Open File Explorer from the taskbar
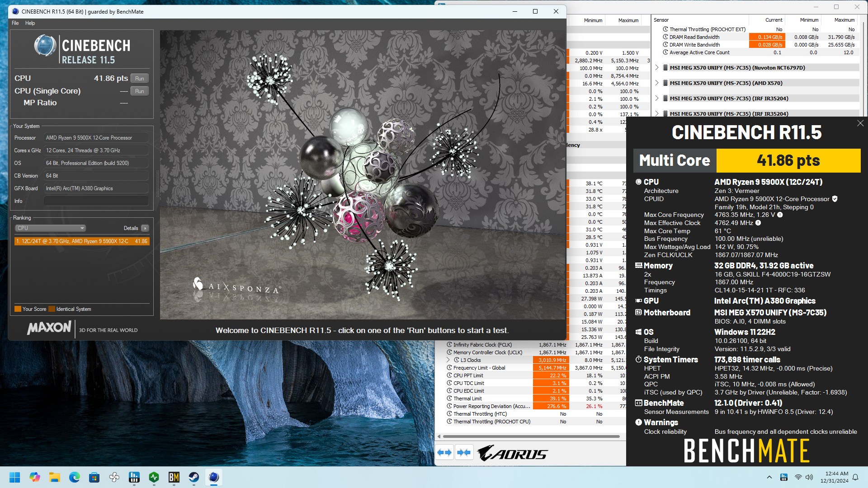The image size is (868, 488). point(54,477)
